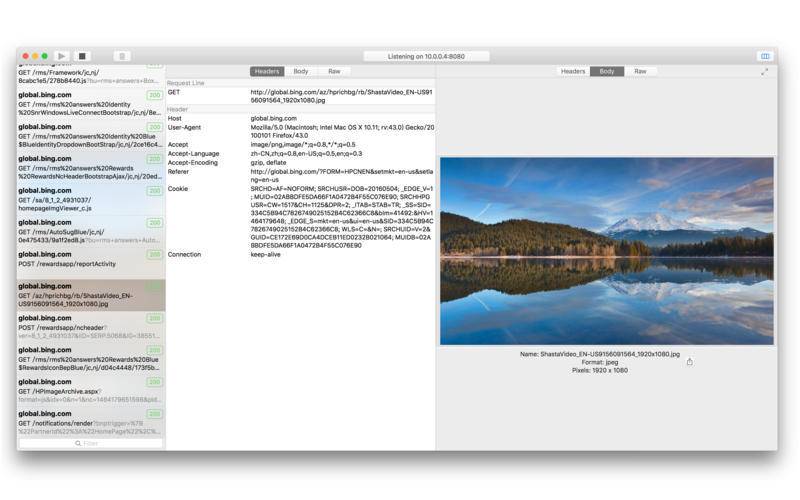Click the Filter search field
Viewport: 800px width, 500px height.
point(91,443)
